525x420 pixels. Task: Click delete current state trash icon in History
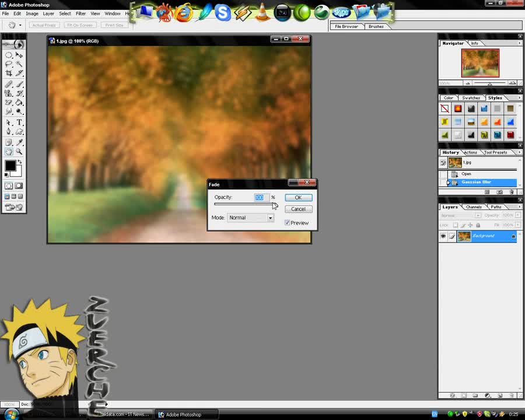click(x=511, y=192)
